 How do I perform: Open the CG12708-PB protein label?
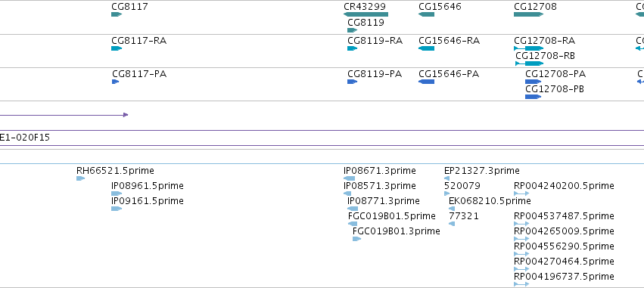[x=555, y=89]
